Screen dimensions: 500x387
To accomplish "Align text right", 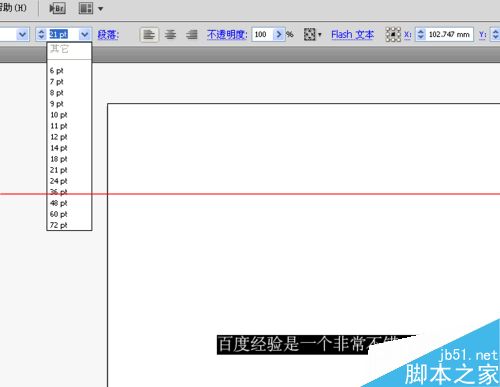I will (192, 34).
